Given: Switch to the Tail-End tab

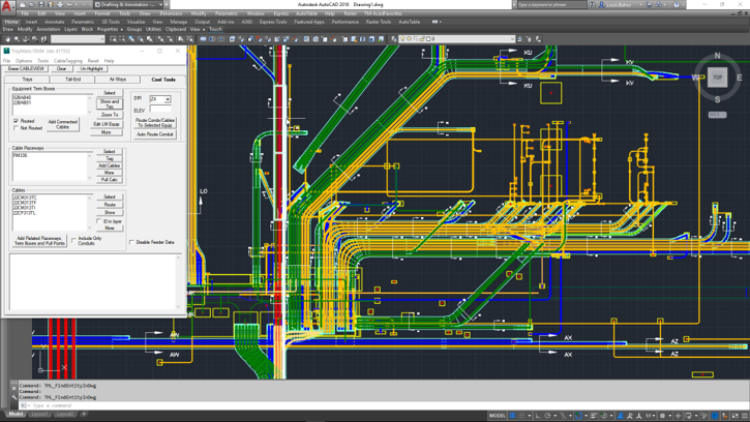Looking at the screenshot, I should pos(73,78).
